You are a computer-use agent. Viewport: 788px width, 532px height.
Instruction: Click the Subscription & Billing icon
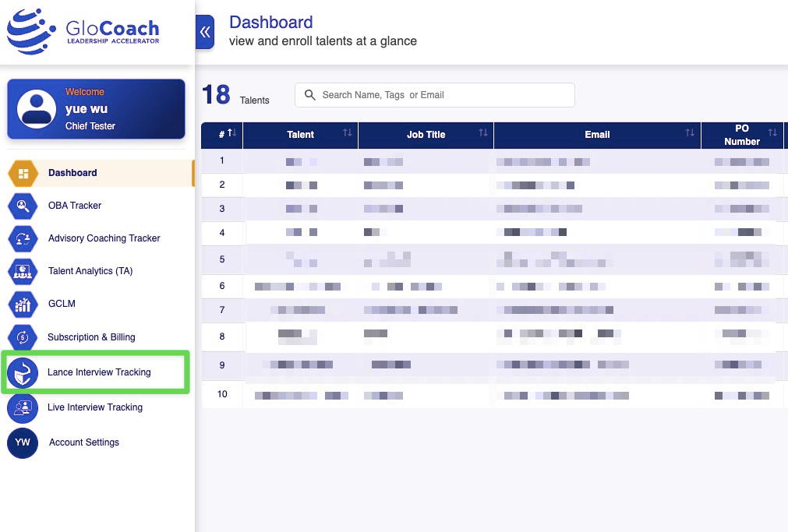tap(23, 337)
